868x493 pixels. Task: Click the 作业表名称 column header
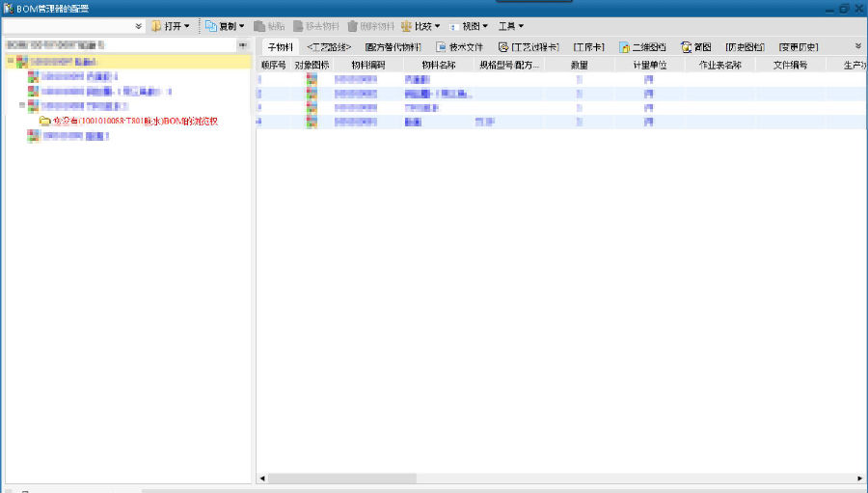(x=719, y=65)
